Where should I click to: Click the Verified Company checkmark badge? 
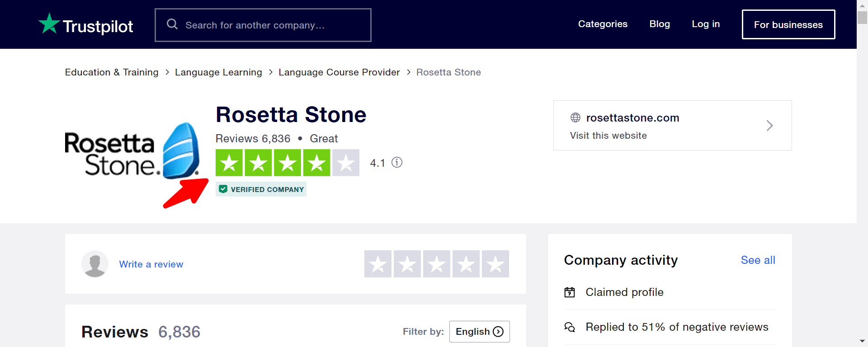[x=223, y=189]
